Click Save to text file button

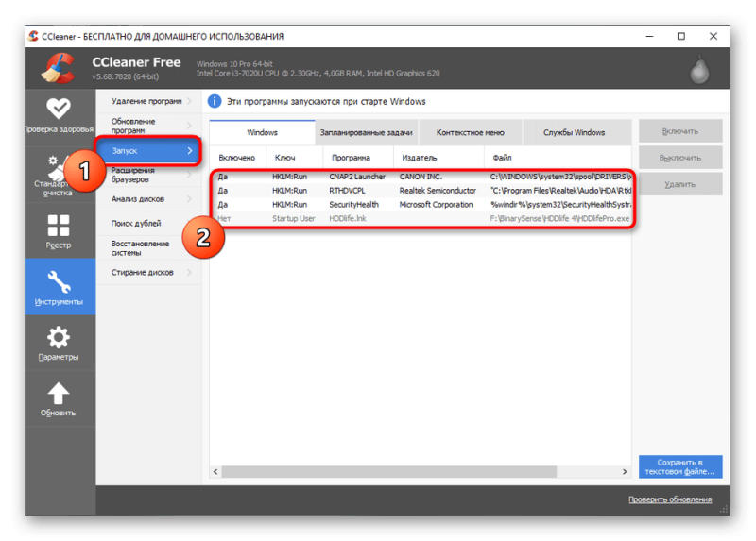coord(680,466)
